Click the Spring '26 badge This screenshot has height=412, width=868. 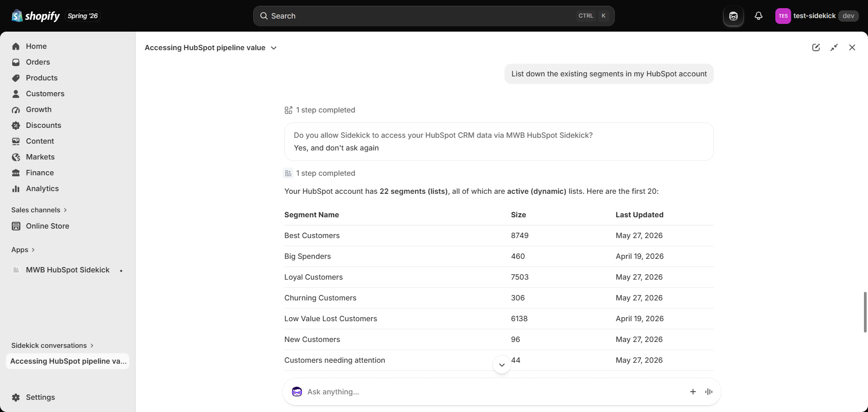click(x=83, y=16)
